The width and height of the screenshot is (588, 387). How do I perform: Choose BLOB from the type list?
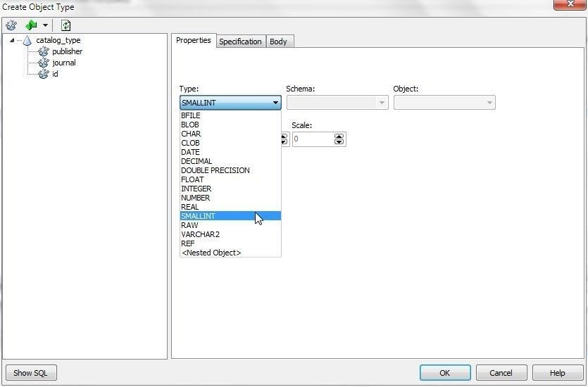(230, 125)
